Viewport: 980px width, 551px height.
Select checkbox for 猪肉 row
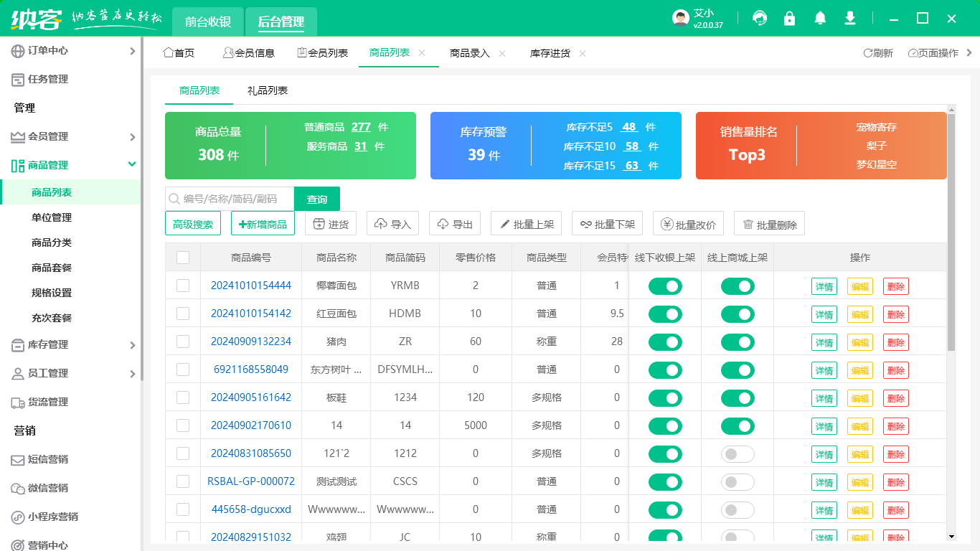pyautogui.click(x=183, y=342)
